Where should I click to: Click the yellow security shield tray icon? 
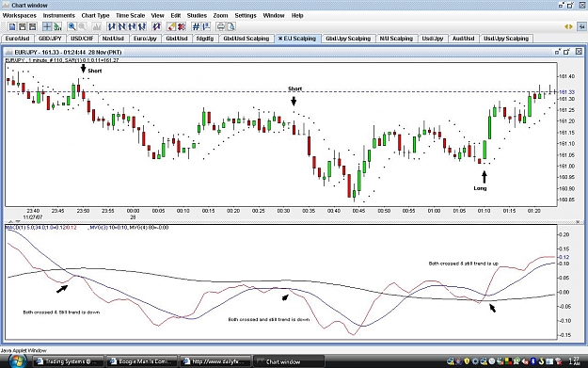[x=467, y=361]
